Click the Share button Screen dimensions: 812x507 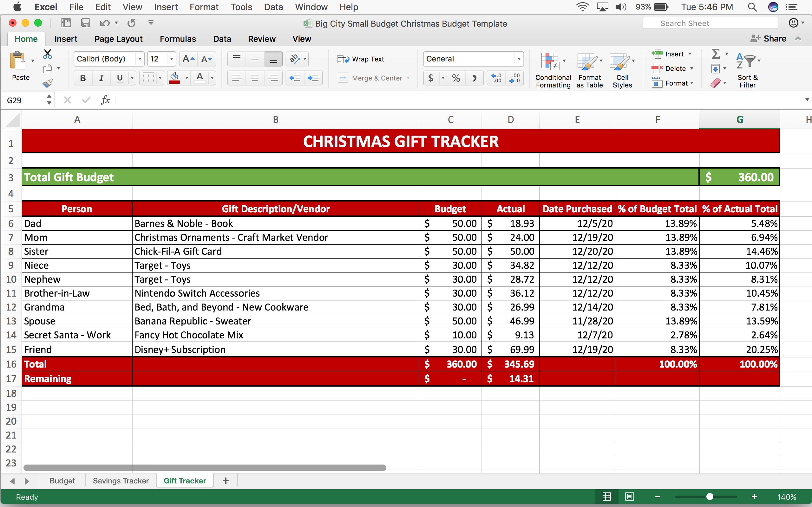coord(769,39)
